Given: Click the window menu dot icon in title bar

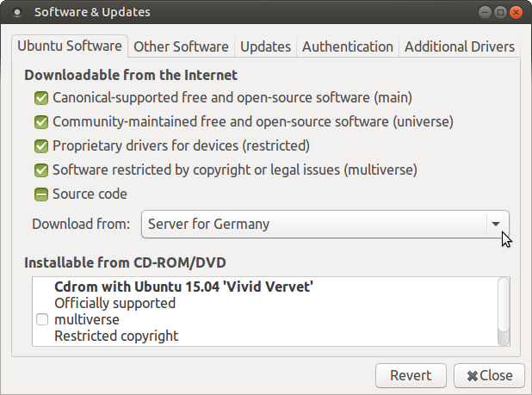Looking at the screenshot, I should (x=16, y=13).
